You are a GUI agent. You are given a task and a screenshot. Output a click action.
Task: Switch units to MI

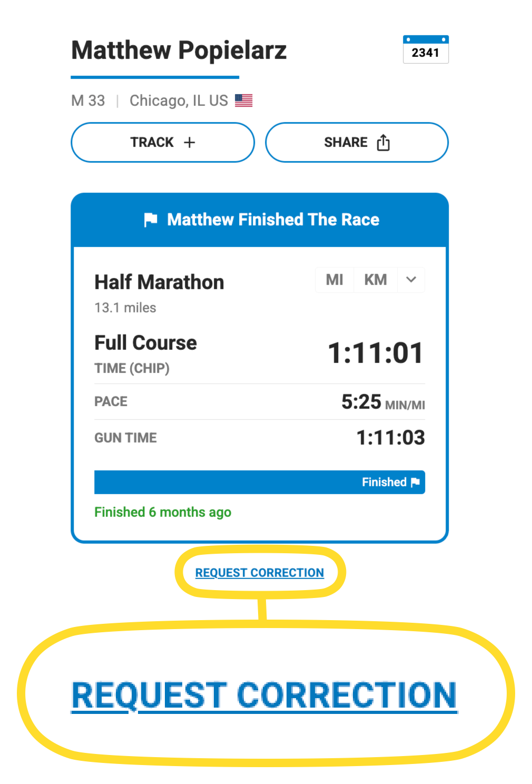click(x=334, y=280)
